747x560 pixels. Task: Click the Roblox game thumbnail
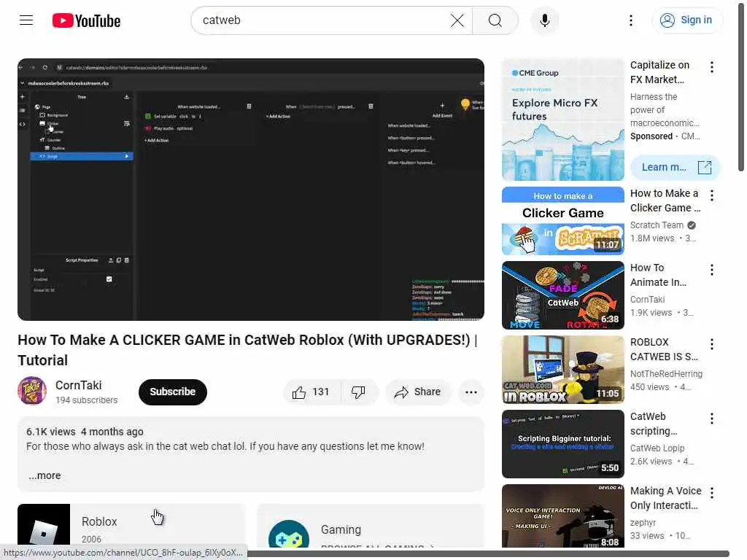tap(44, 525)
